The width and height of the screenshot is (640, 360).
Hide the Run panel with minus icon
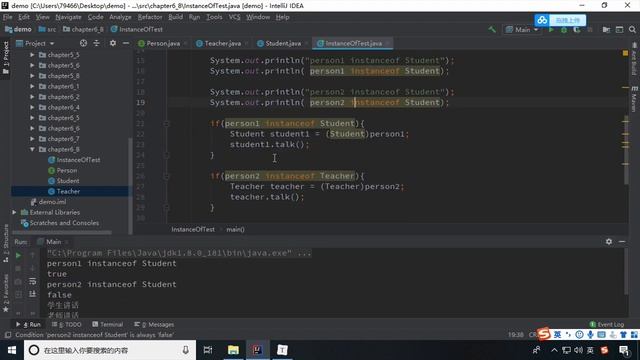pyautogui.click(x=622, y=242)
